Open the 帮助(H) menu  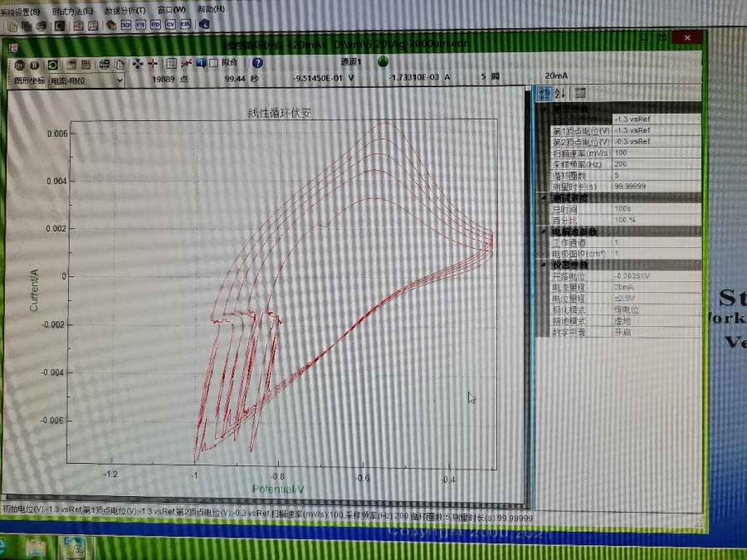(211, 9)
